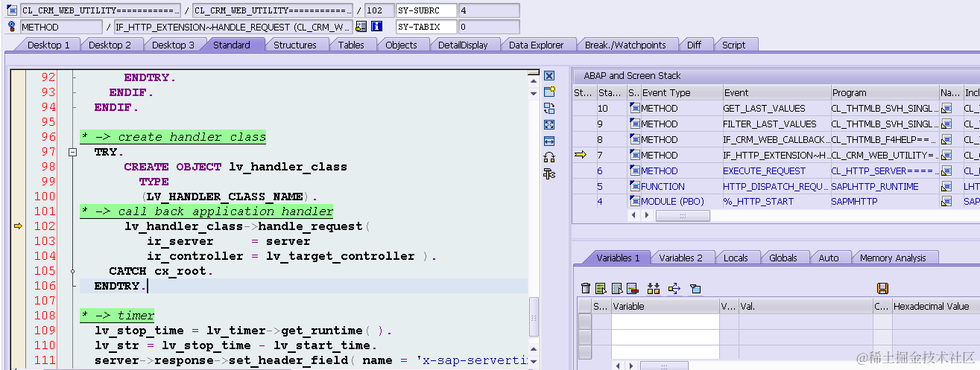The width and height of the screenshot is (980, 370).
Task: Click the navigate-to-source icon after IF_HTTP_EXTENSION field
Action: coord(361,27)
